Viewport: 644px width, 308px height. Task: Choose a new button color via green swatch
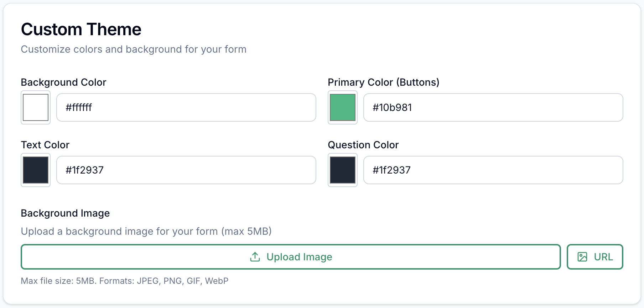coord(342,107)
